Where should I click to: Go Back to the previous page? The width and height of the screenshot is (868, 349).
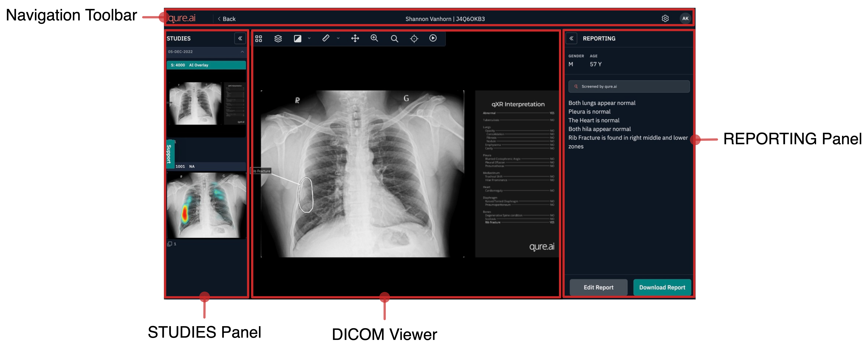(227, 19)
